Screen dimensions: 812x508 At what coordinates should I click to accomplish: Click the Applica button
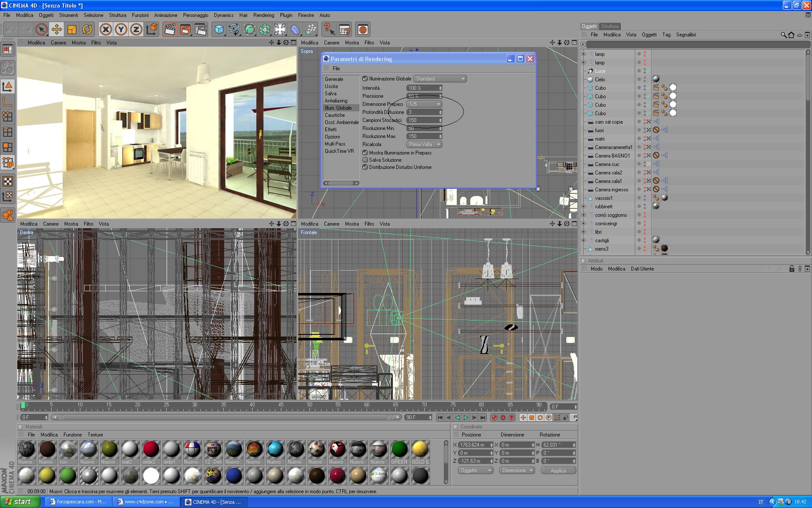tap(558, 471)
